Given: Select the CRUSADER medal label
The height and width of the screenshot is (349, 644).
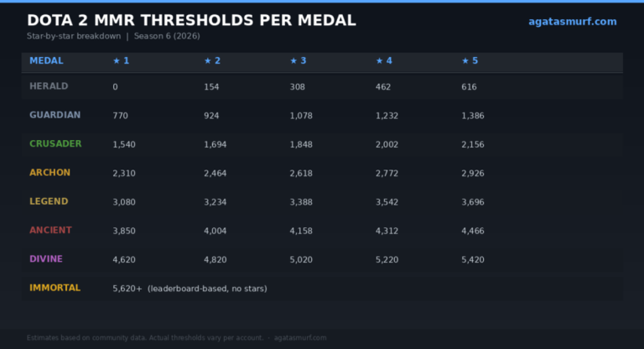Looking at the screenshot, I should (55, 143).
